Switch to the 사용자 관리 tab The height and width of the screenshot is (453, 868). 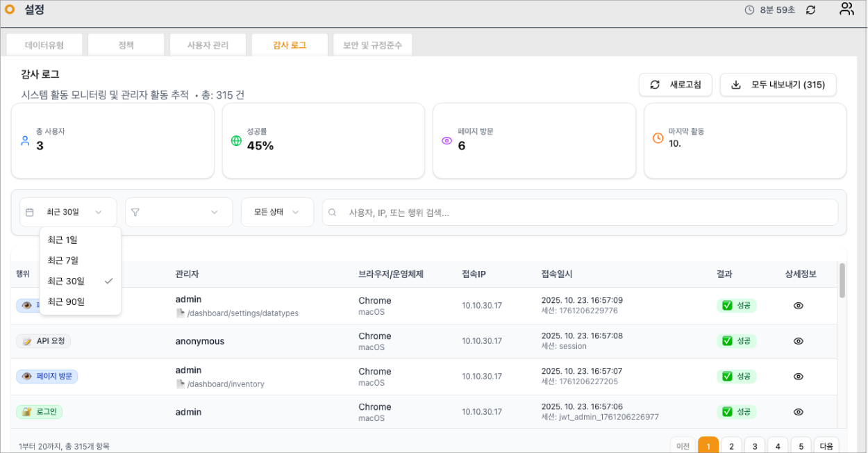tap(208, 45)
